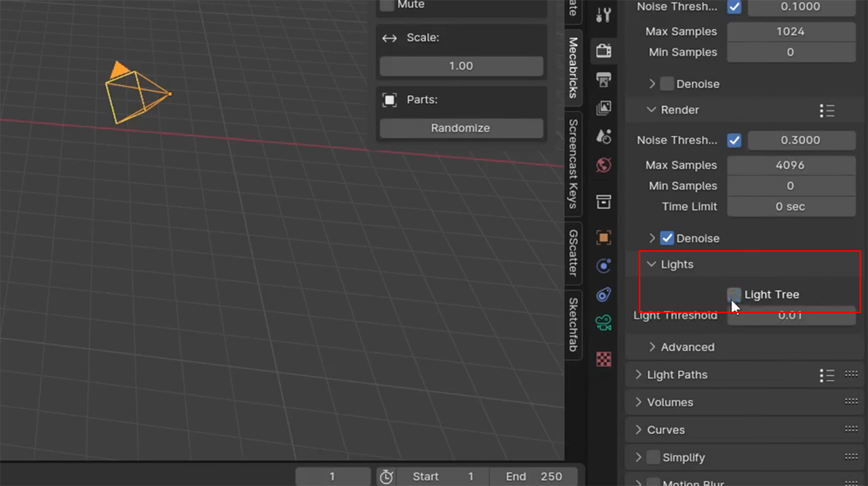The image size is (868, 486).
Task: Open the Output Properties printer icon
Action: point(604,80)
